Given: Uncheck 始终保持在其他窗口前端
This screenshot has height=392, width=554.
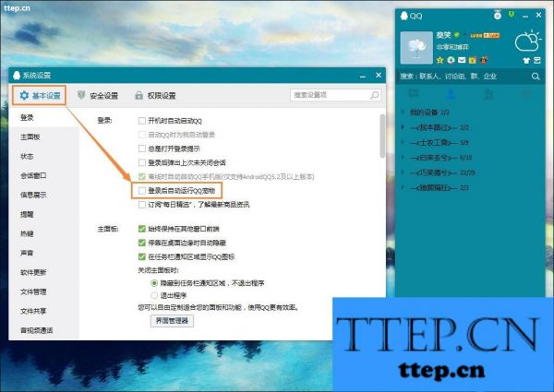Looking at the screenshot, I should [x=142, y=229].
